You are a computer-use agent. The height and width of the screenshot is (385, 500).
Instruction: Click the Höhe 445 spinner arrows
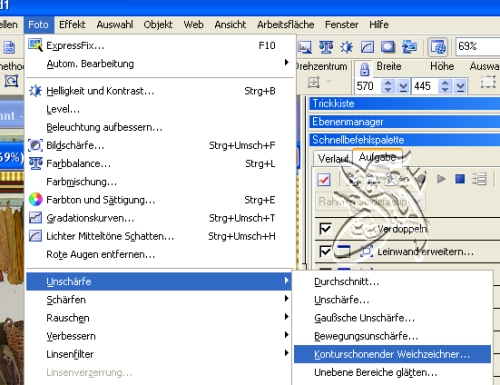(x=445, y=86)
